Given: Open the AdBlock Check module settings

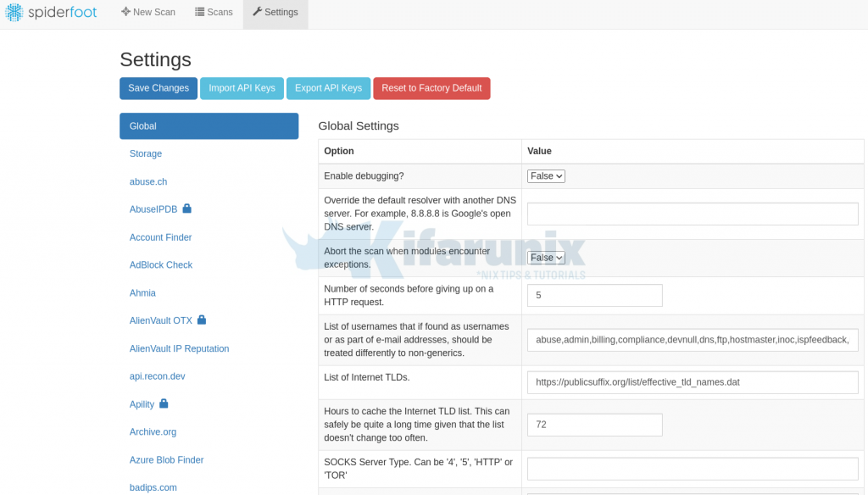Looking at the screenshot, I should click(161, 264).
